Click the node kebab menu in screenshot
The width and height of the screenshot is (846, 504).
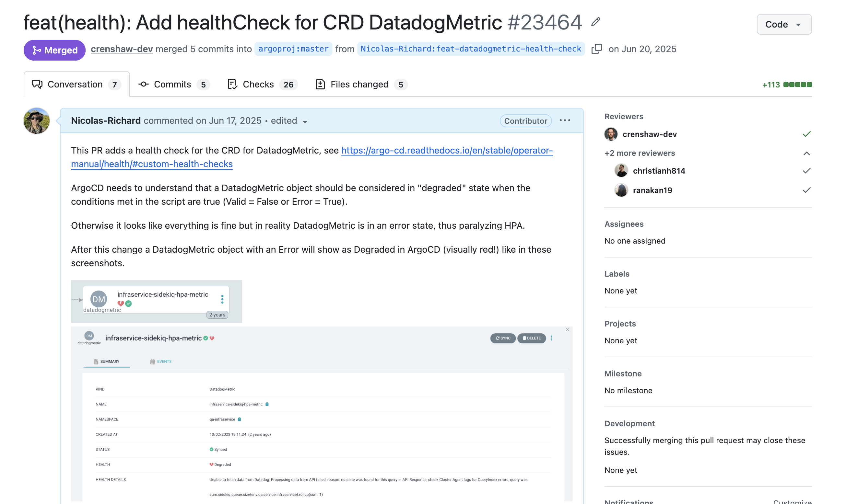(x=222, y=299)
